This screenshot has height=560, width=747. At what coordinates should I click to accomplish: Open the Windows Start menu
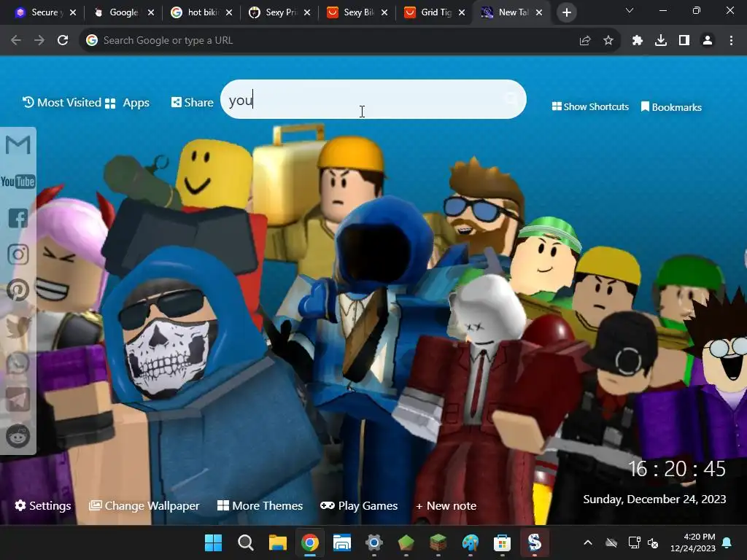click(213, 542)
